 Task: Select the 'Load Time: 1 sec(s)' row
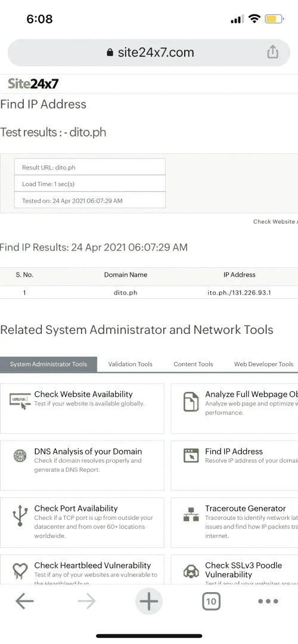pos(90,184)
